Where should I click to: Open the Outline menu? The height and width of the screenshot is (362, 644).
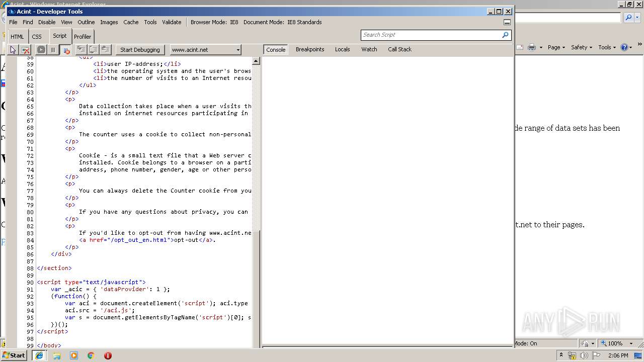pyautogui.click(x=86, y=22)
